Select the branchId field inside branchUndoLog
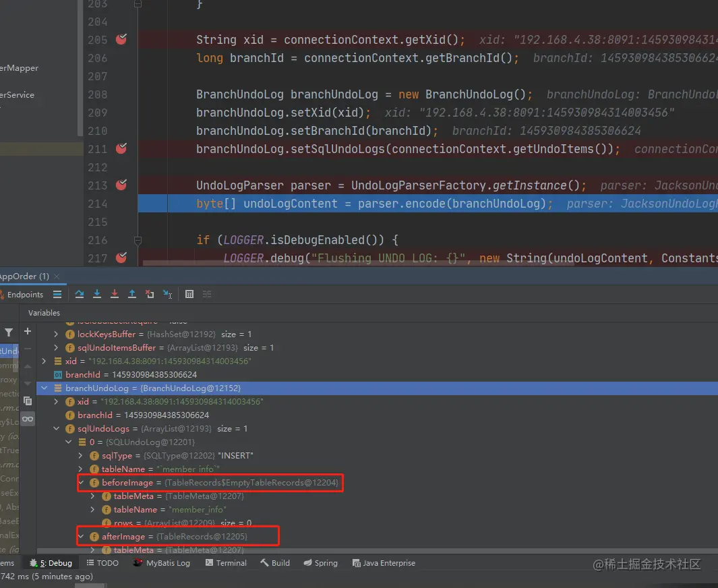This screenshot has width=718, height=588. [377, 415]
